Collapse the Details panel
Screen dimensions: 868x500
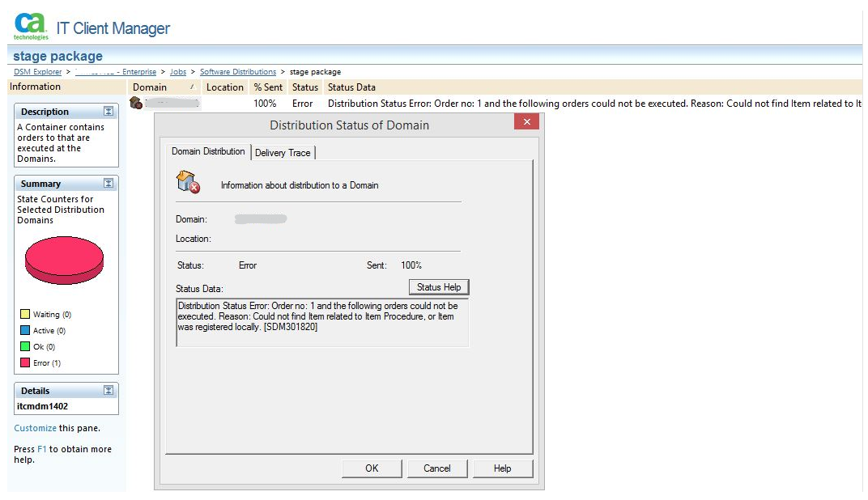(x=108, y=391)
